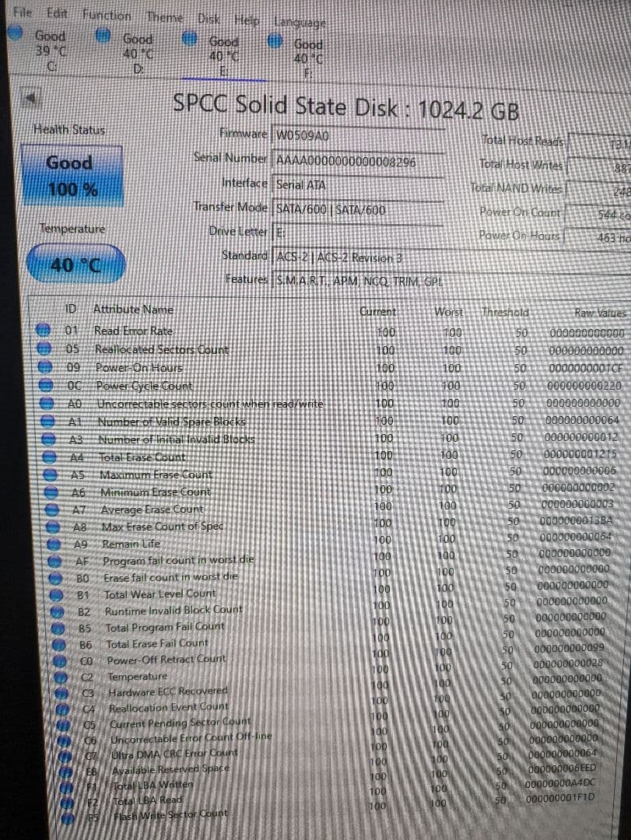
Task: Click status icon of Power Cycle Count row
Action: (x=46, y=385)
